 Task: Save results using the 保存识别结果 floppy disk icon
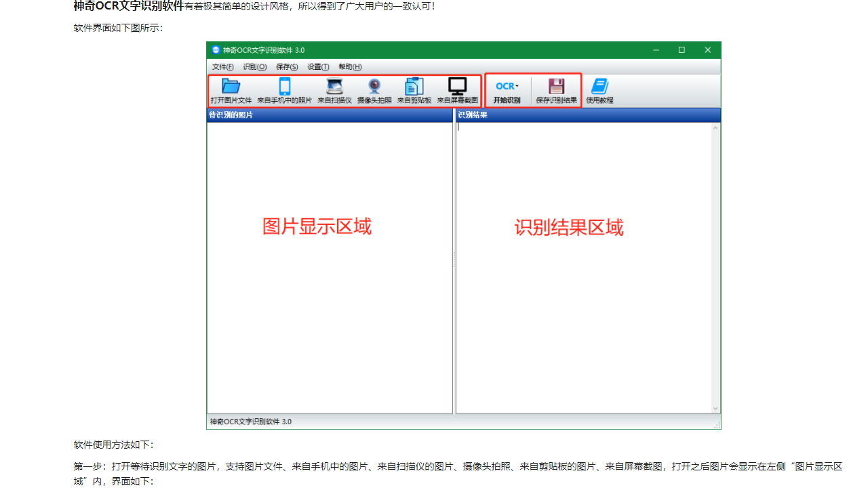pyautogui.click(x=556, y=89)
